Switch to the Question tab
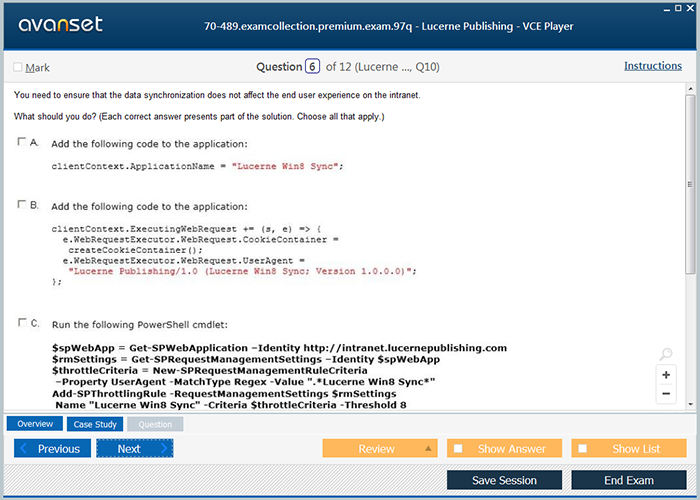Screen dimensions: 700x500 (x=155, y=424)
